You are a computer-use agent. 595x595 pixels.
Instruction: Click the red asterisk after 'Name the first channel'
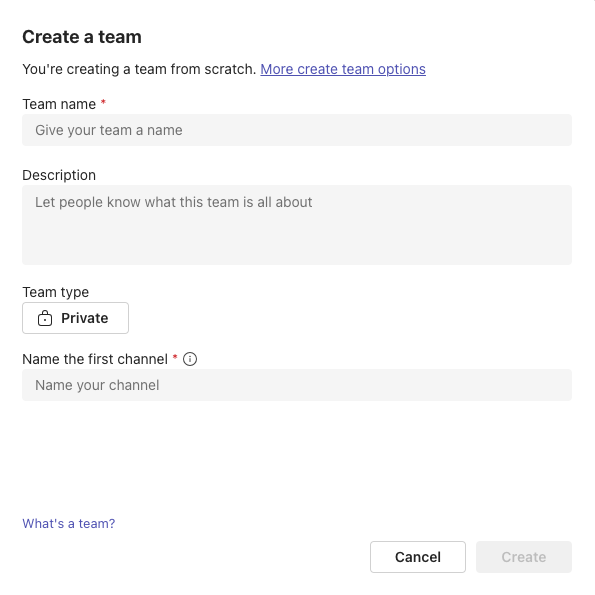click(175, 357)
